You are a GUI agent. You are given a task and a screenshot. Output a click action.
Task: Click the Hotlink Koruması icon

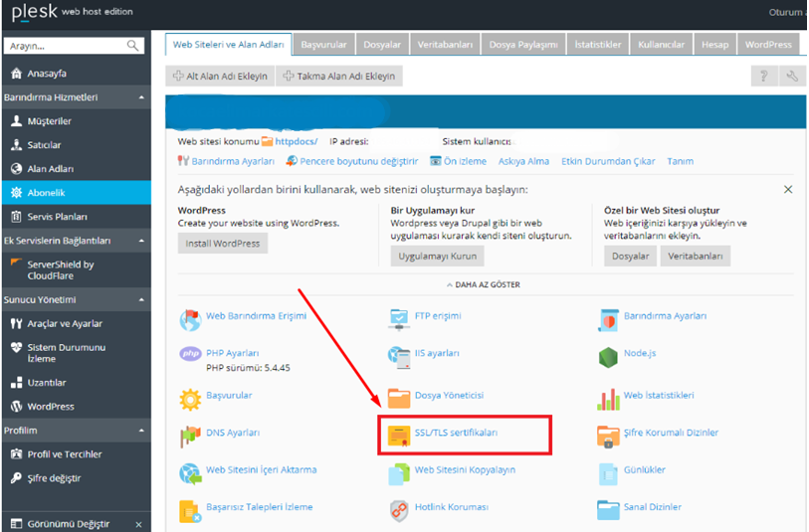point(399,508)
